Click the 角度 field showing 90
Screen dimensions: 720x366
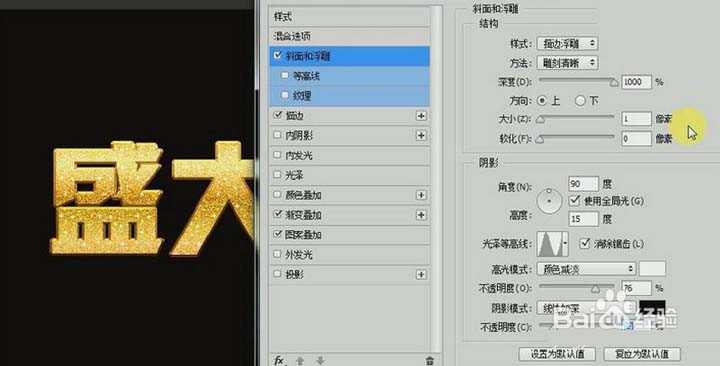tap(583, 184)
